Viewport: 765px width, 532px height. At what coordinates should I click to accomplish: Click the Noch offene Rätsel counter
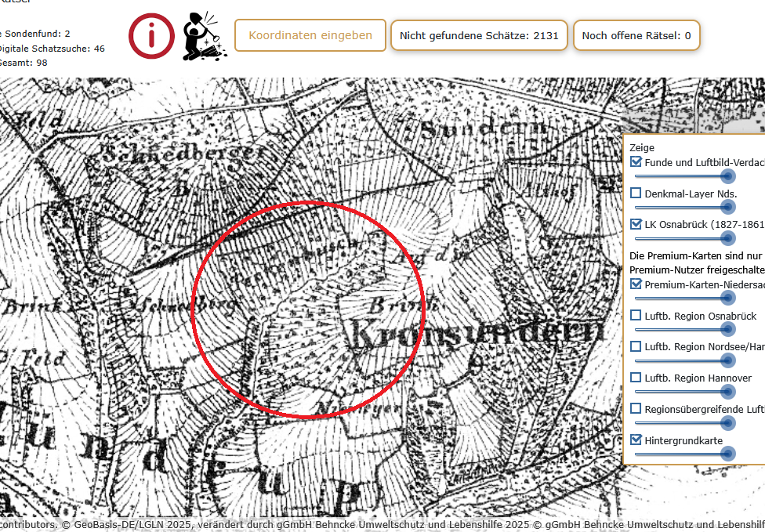[636, 35]
